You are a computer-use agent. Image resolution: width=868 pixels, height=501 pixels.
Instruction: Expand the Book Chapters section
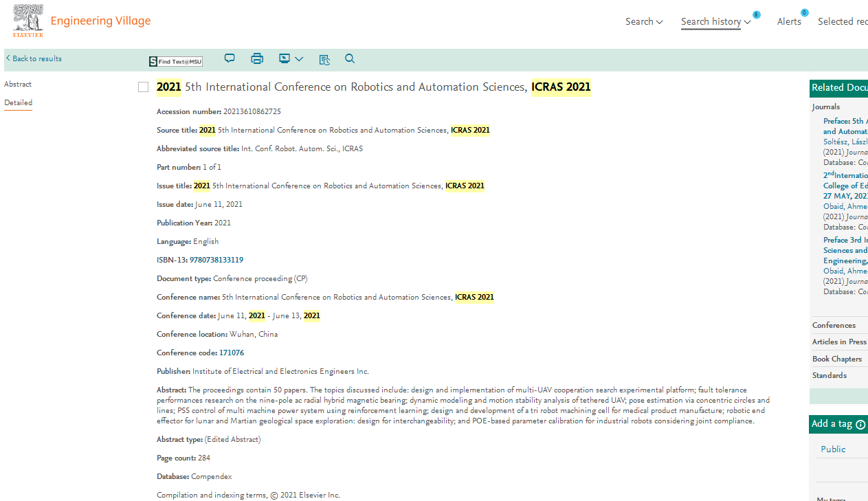pos(837,359)
